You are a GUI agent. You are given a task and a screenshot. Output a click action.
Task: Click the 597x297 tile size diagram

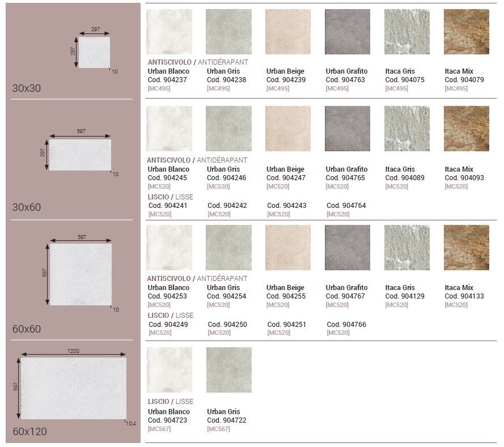coord(80,155)
